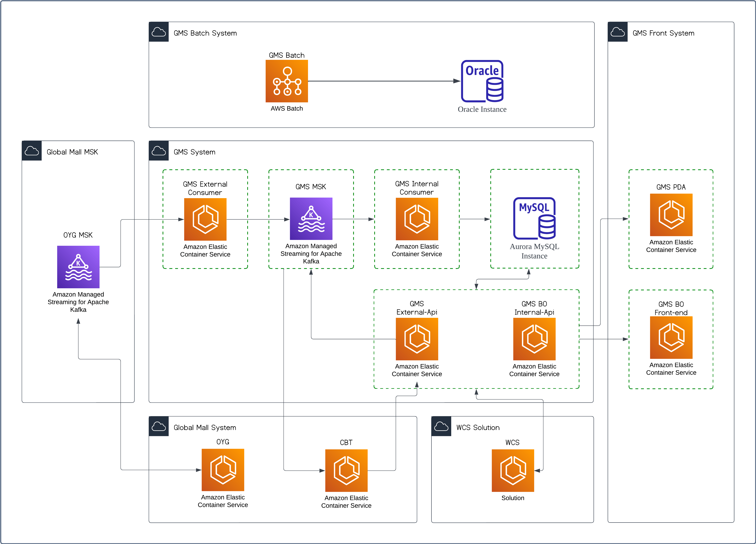Click the 'Aurora MySQL Instance' caption
The height and width of the screenshot is (544, 756).
coord(534,251)
